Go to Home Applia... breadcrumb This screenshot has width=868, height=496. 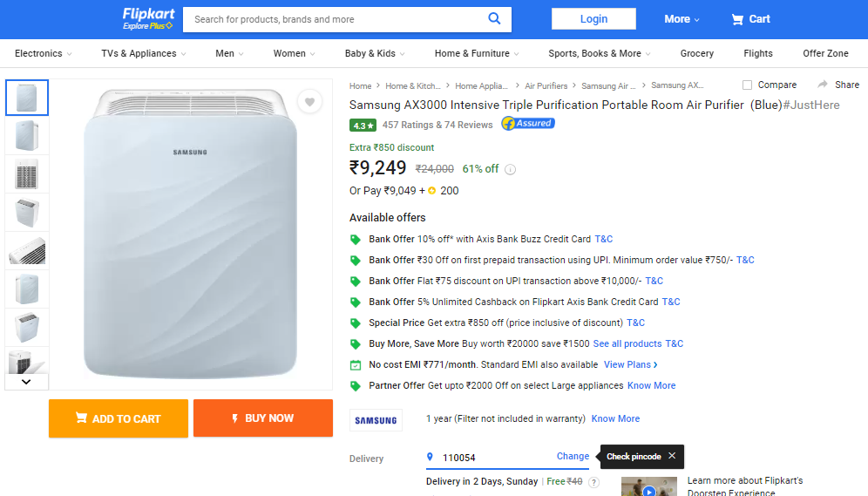point(481,85)
